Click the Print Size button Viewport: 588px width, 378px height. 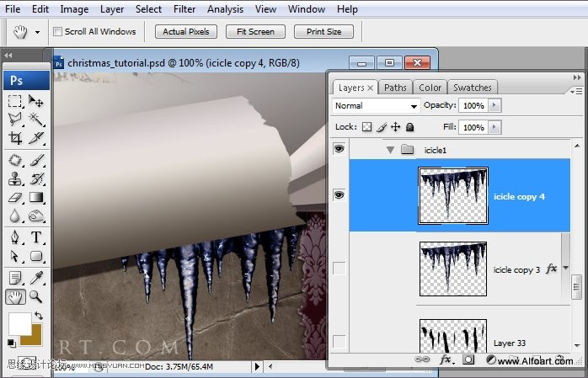[324, 32]
